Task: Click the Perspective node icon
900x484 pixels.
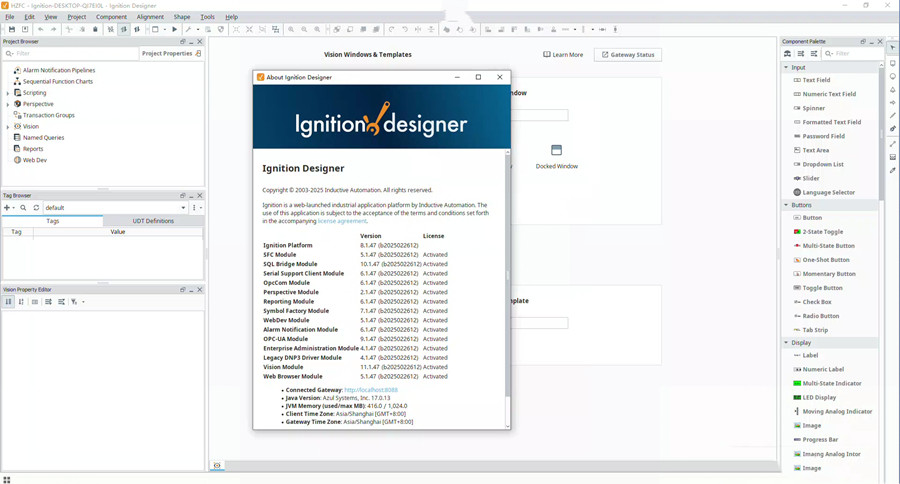Action: pyautogui.click(x=17, y=104)
